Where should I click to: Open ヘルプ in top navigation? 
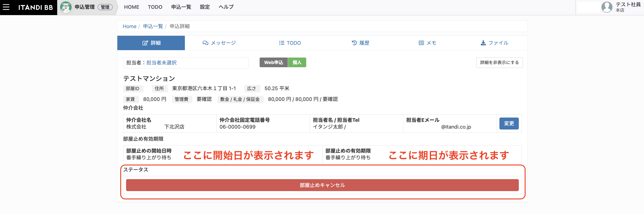pos(226,7)
